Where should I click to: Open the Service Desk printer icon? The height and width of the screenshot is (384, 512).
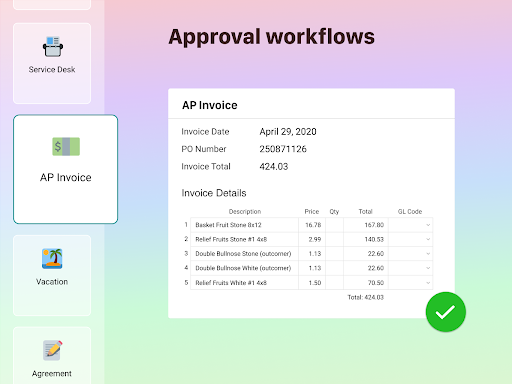click(x=53, y=47)
